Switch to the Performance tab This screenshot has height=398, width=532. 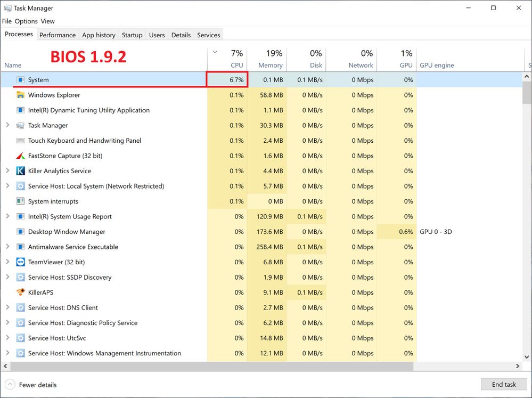pos(58,35)
